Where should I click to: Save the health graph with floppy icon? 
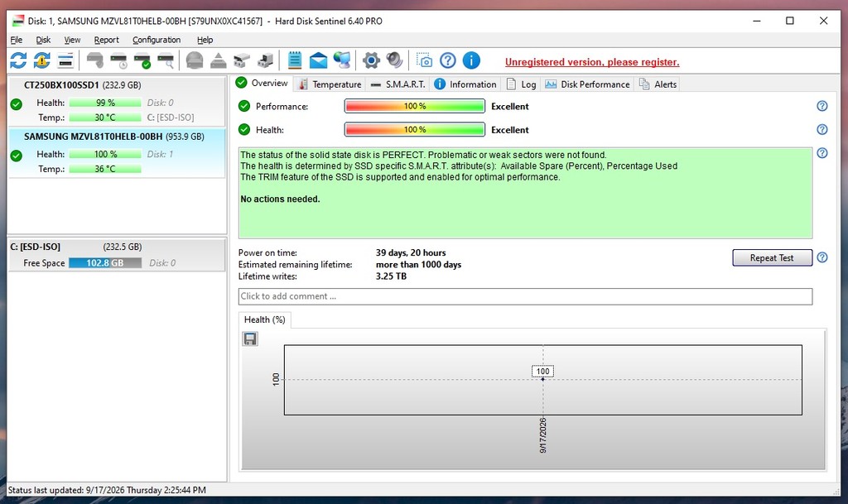pos(250,338)
